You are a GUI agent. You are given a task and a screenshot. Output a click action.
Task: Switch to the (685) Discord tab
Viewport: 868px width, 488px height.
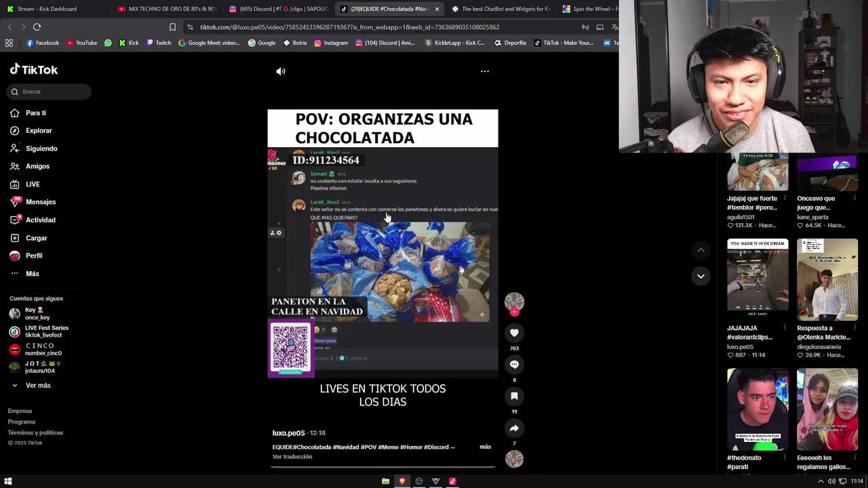tap(278, 9)
